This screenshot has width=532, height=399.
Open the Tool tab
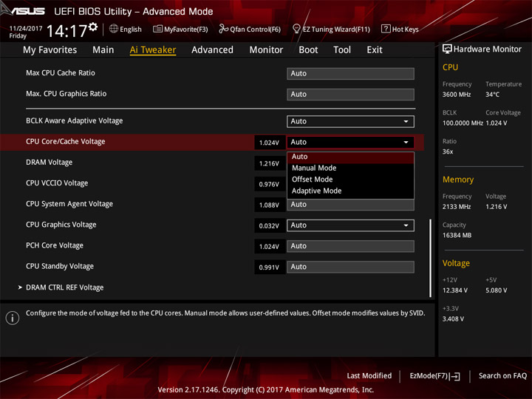342,50
